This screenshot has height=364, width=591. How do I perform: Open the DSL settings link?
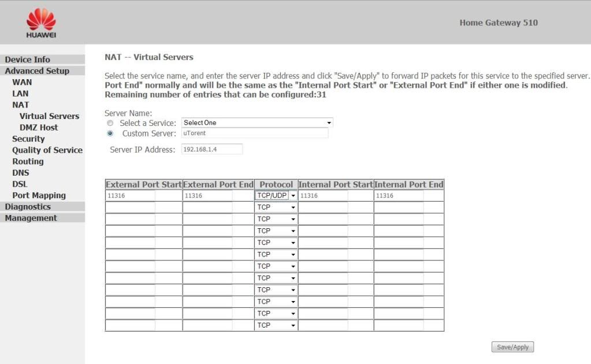click(20, 184)
